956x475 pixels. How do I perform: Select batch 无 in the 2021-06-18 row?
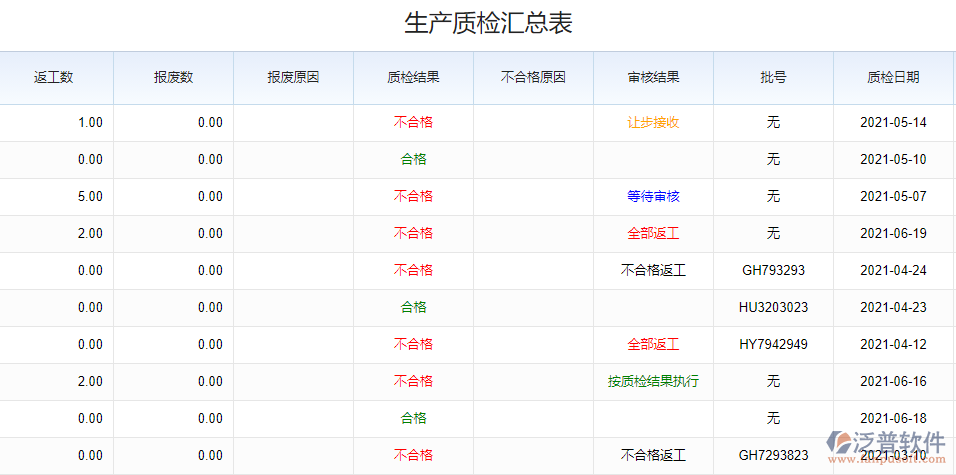pos(773,418)
